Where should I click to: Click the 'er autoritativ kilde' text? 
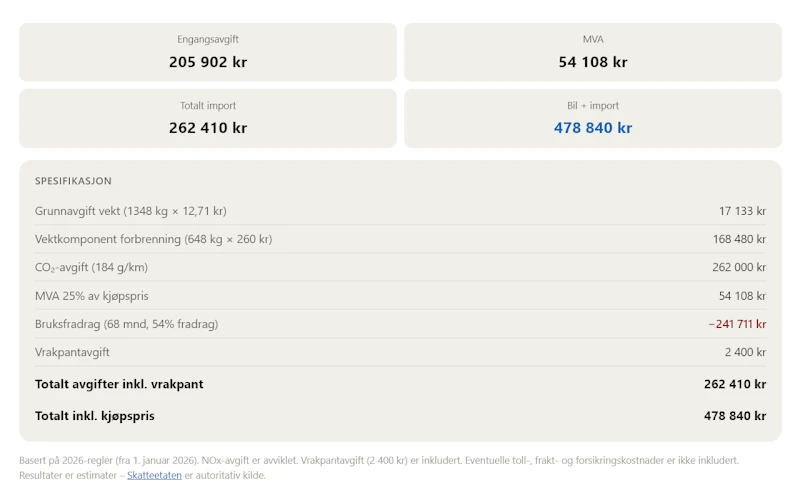point(225,475)
